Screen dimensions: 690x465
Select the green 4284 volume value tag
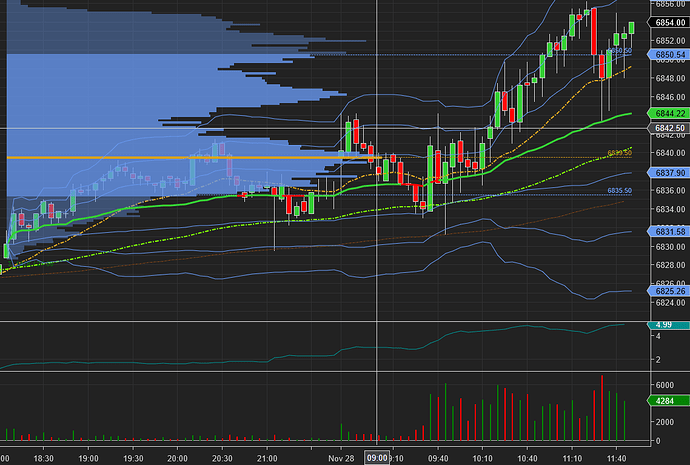click(x=665, y=402)
